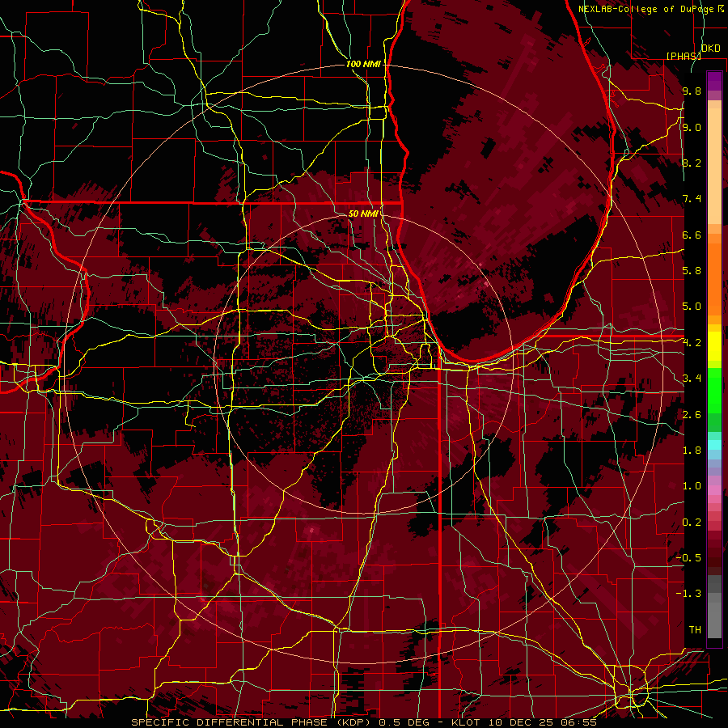Click the [PHAS] legend header label
728x728 pixels.
tap(684, 56)
